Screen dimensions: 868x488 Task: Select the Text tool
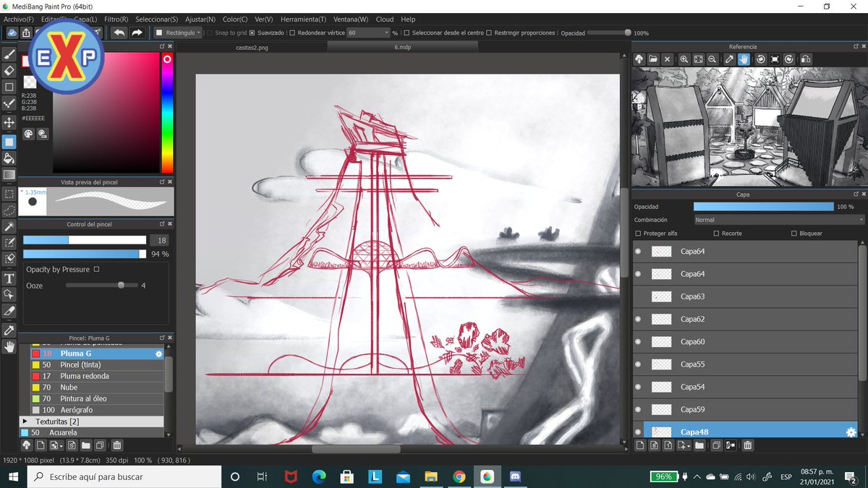(x=9, y=278)
